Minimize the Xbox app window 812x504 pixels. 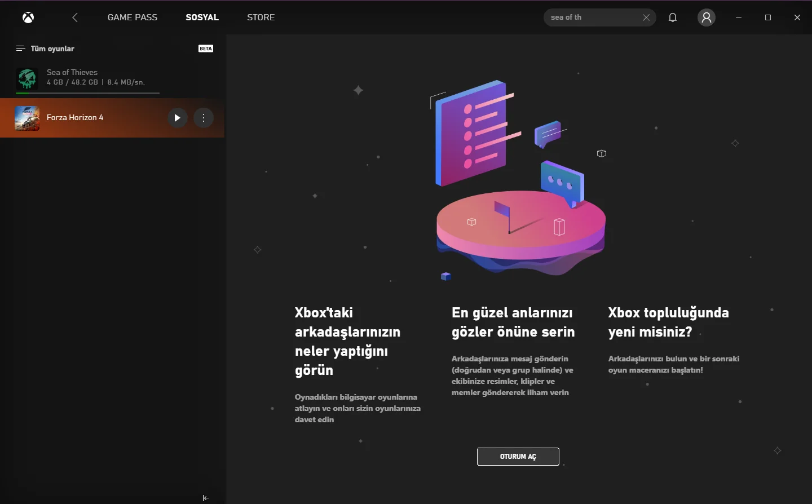pos(739,17)
